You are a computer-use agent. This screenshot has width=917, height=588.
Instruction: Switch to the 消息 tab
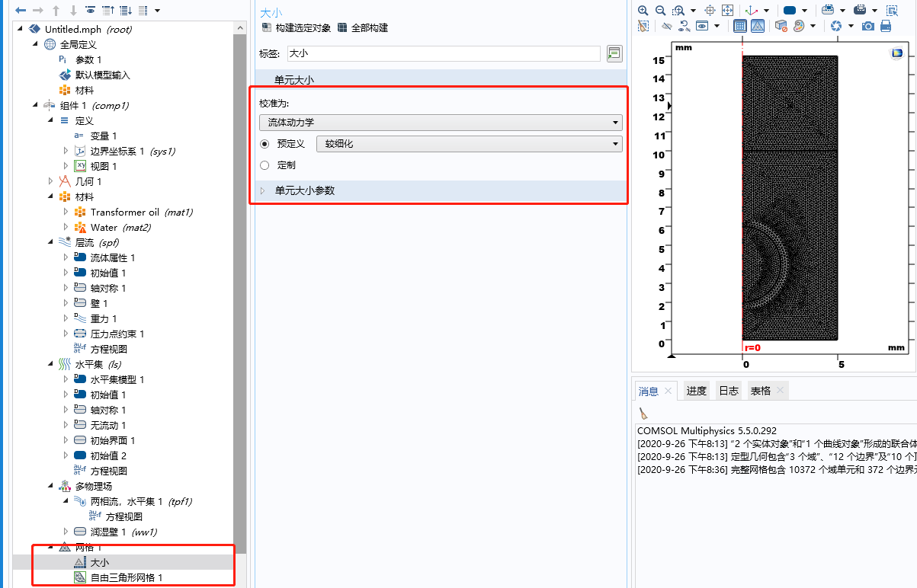[x=648, y=391]
